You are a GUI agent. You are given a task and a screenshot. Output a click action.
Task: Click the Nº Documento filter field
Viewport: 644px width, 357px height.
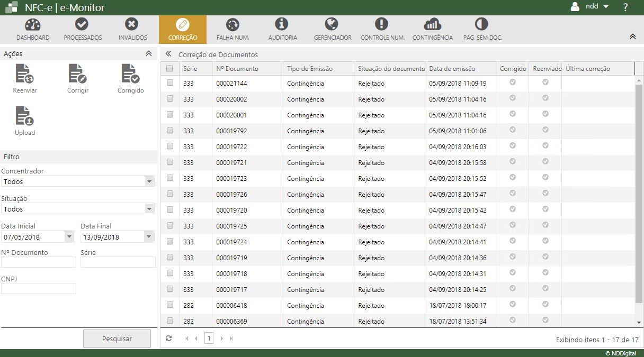[x=39, y=262]
